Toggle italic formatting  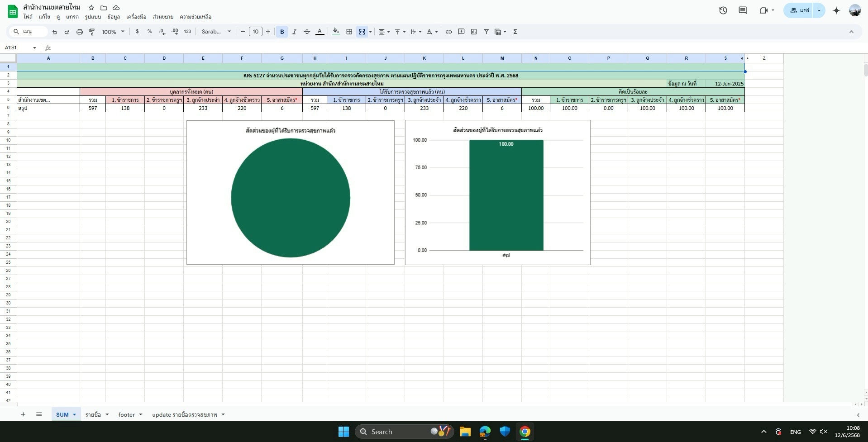pos(295,32)
